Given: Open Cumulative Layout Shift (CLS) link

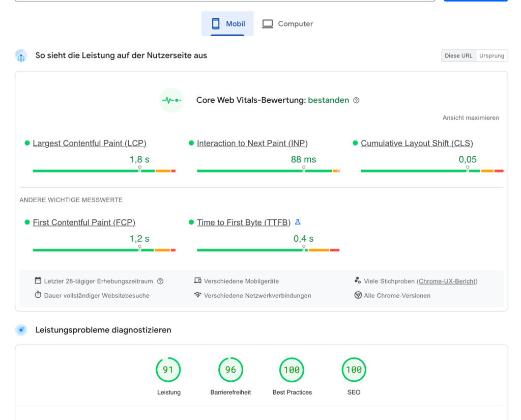Looking at the screenshot, I should [417, 144].
